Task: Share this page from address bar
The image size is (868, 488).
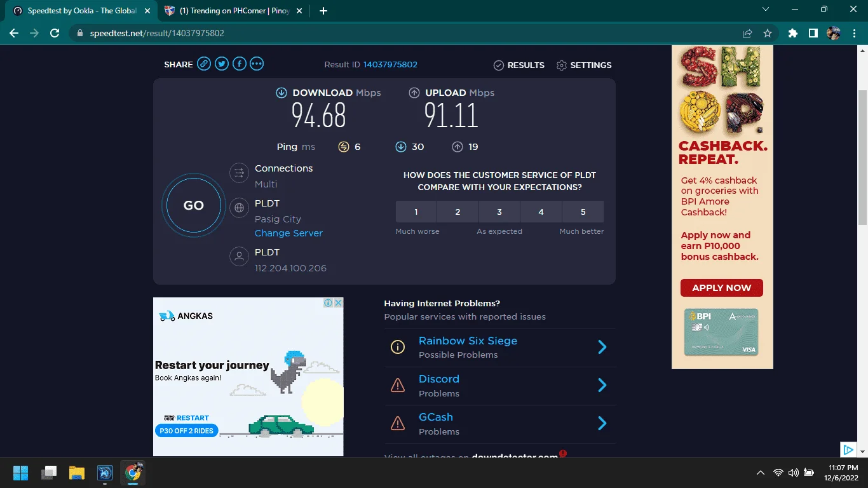Action: [747, 33]
